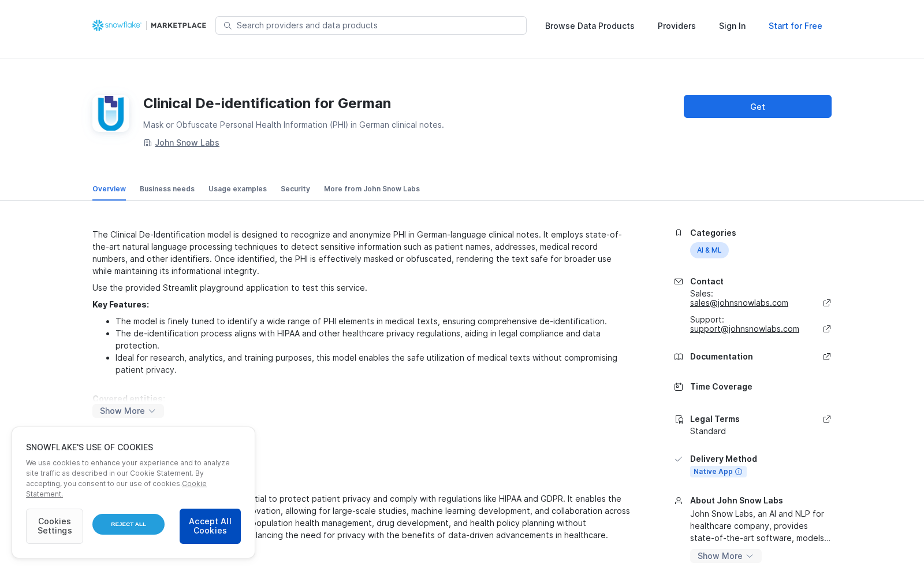Click the Contact envelope icon
Viewport: 924px width, 578px height.
(x=679, y=281)
